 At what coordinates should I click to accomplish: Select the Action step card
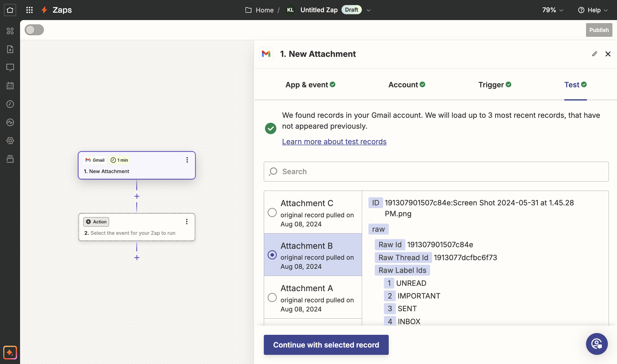pyautogui.click(x=137, y=227)
